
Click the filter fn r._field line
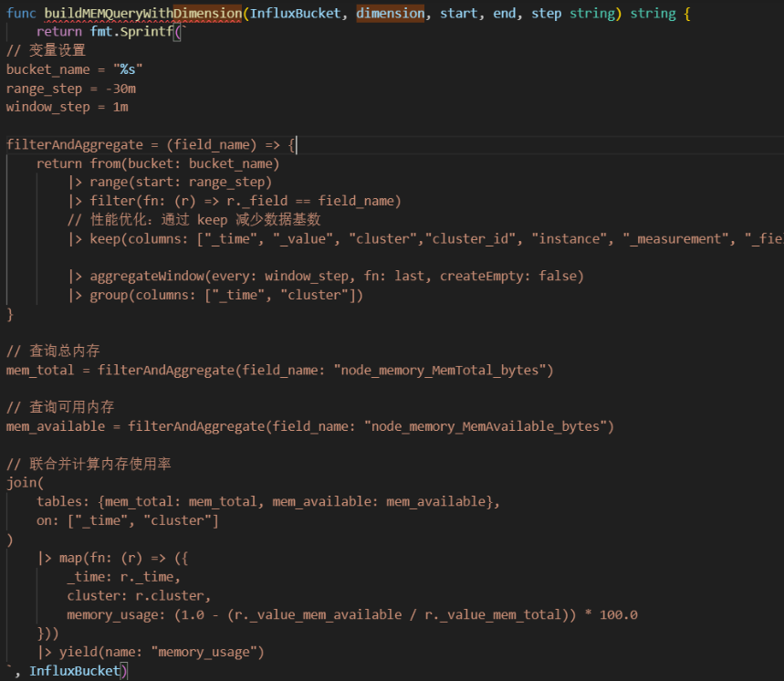(x=235, y=201)
